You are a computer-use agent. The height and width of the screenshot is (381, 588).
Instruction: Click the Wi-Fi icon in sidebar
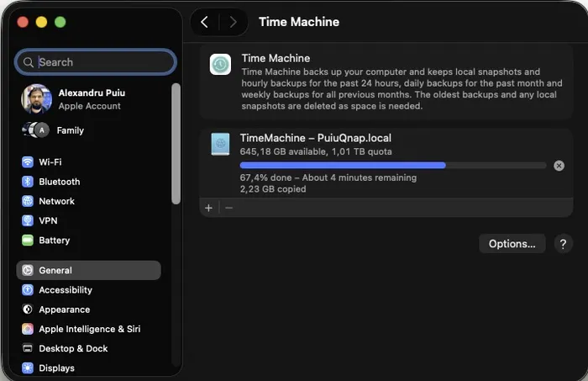click(28, 162)
